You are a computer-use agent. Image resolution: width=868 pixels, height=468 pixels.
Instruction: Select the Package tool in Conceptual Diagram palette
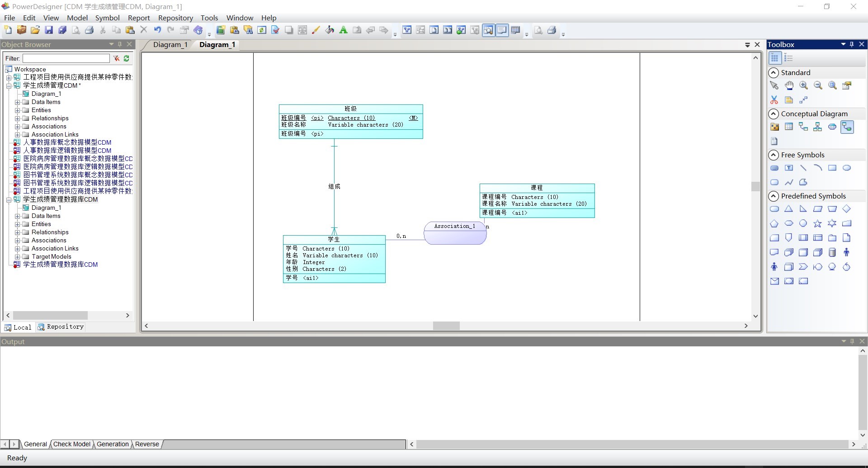tap(775, 127)
